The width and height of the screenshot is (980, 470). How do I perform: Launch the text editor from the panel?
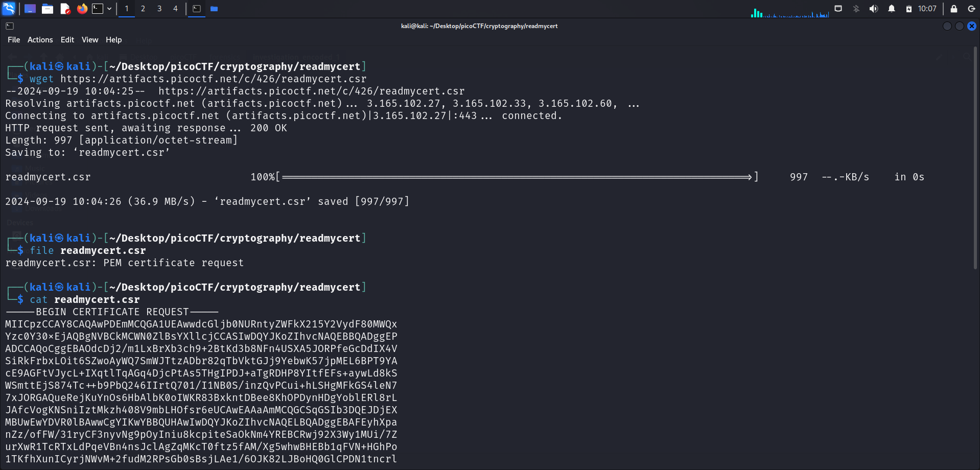pos(65,9)
